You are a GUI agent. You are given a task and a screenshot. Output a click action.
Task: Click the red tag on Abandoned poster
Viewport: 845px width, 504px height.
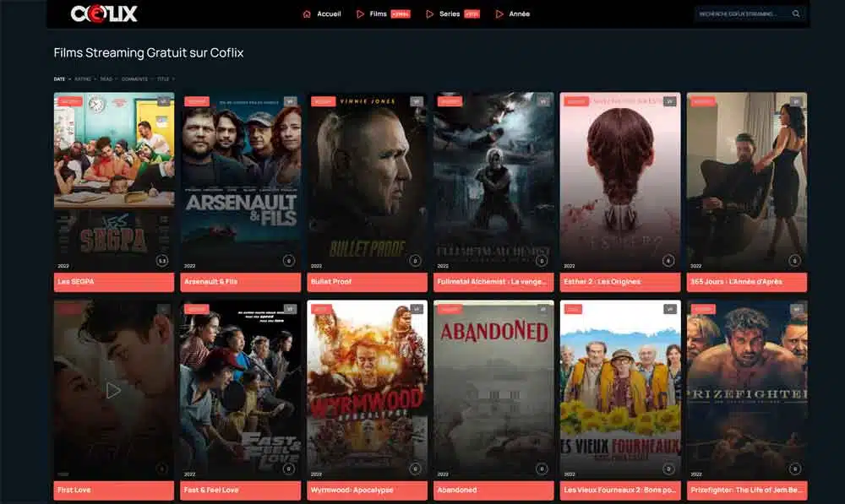(450, 309)
